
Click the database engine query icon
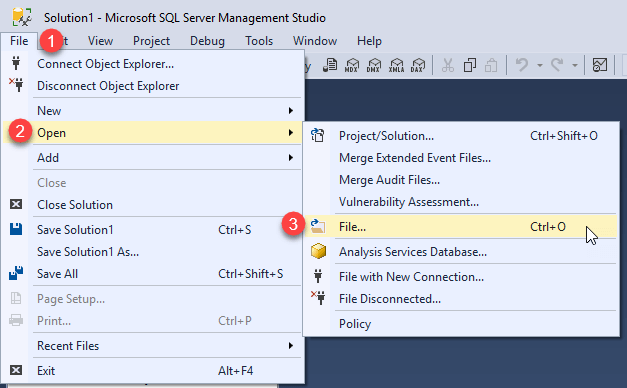330,65
